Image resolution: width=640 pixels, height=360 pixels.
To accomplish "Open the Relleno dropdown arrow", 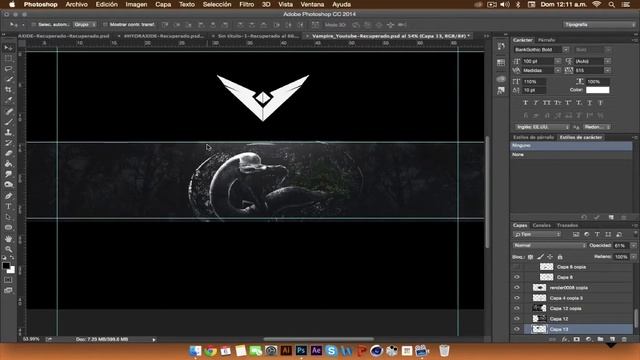I will coord(633,257).
